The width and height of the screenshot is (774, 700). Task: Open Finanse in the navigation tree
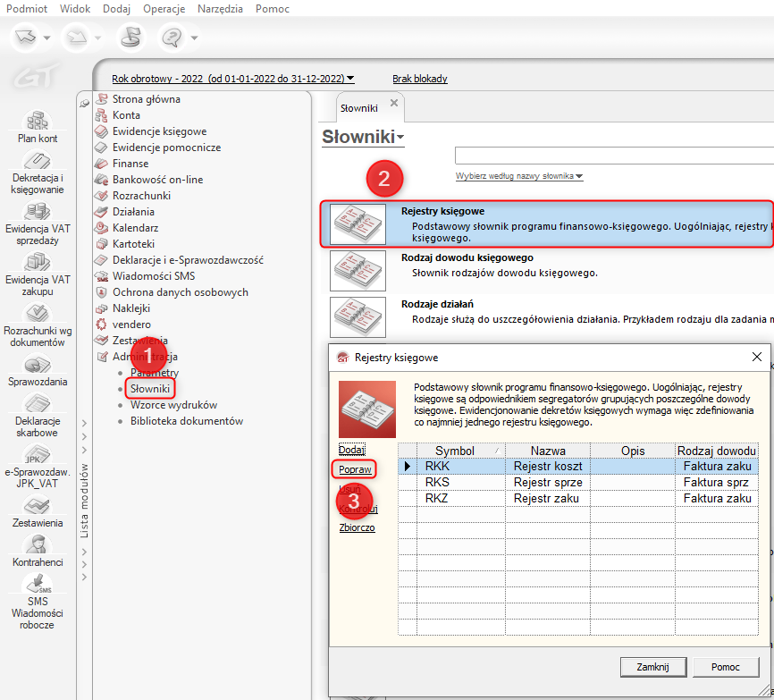pyautogui.click(x=130, y=164)
